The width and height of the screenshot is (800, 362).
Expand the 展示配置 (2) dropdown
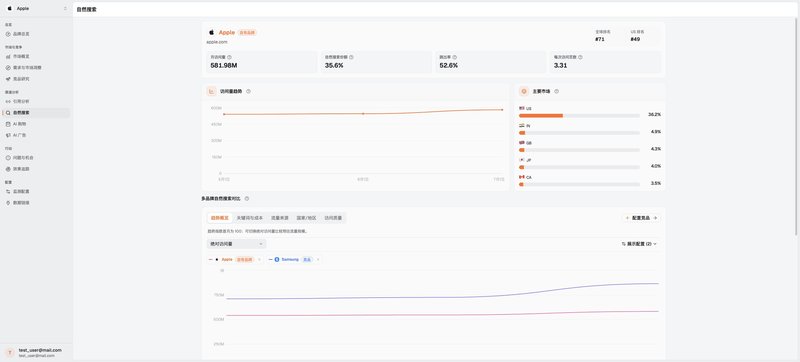(639, 244)
